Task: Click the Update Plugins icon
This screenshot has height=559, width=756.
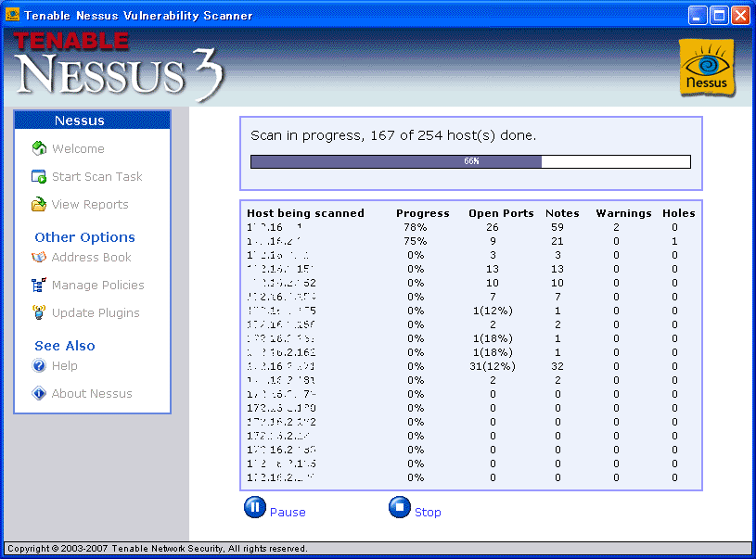Action: [x=39, y=312]
